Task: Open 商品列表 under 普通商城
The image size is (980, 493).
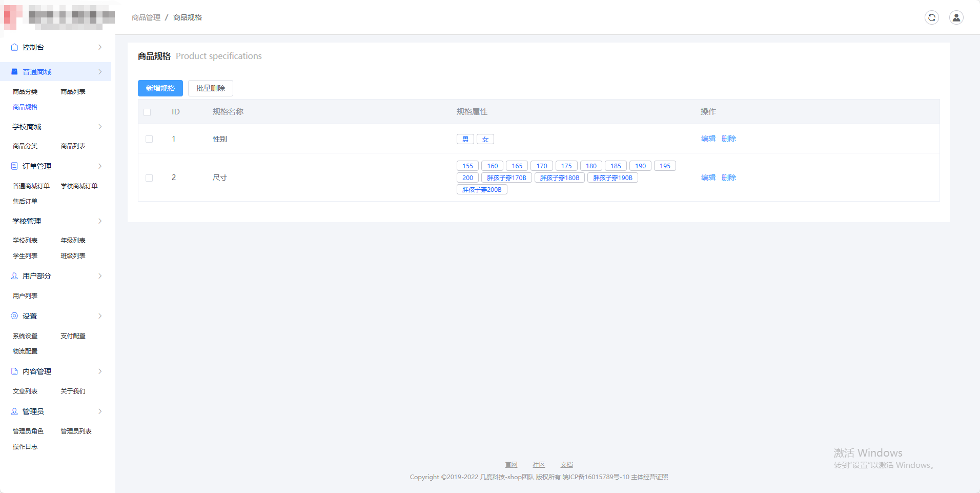Action: coord(73,92)
